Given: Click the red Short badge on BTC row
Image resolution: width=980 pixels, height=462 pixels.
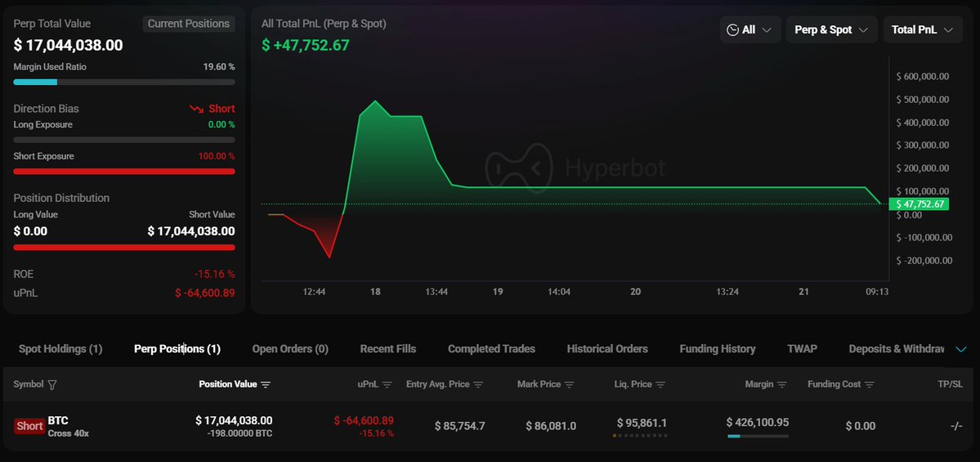Looking at the screenshot, I should [x=29, y=426].
